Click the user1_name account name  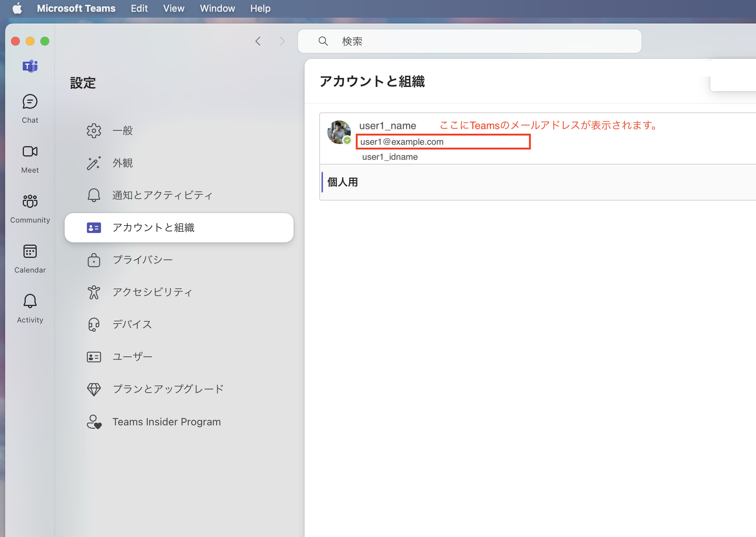388,126
